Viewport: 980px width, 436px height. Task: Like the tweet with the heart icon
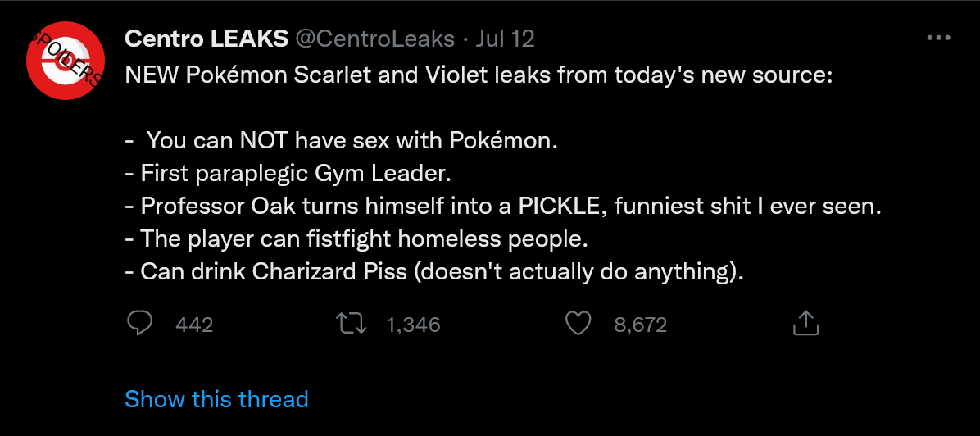pyautogui.click(x=578, y=324)
